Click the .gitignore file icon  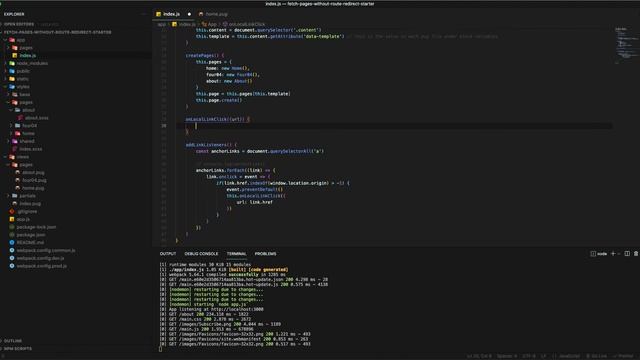pos(12,211)
